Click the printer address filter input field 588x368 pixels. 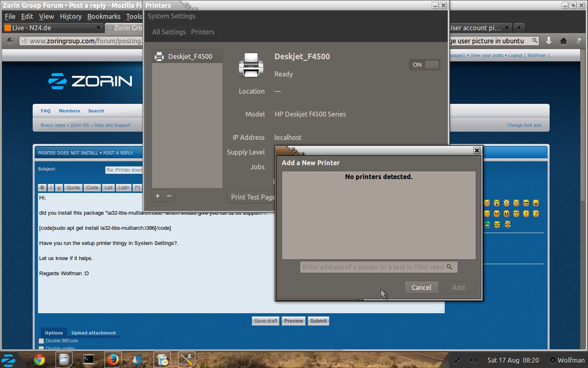[x=372, y=267]
